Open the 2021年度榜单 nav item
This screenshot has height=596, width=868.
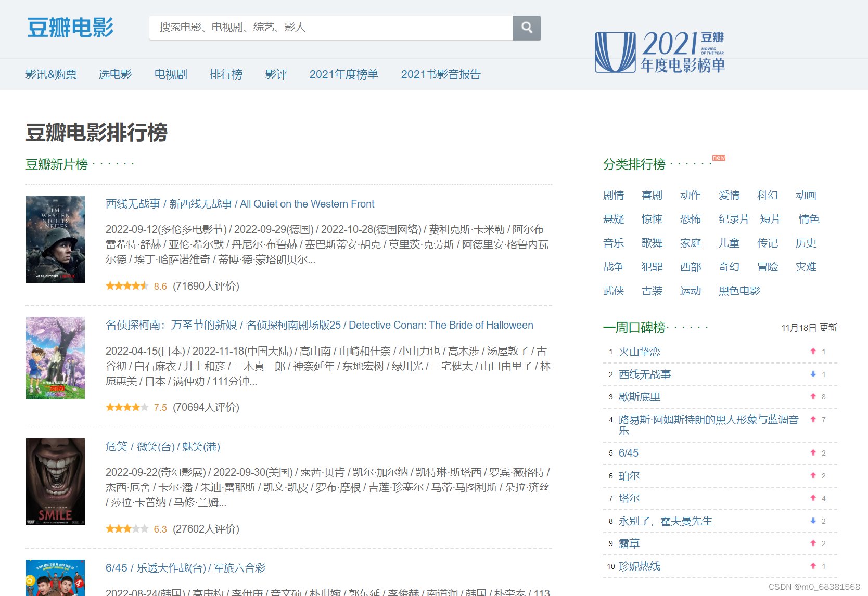(344, 74)
